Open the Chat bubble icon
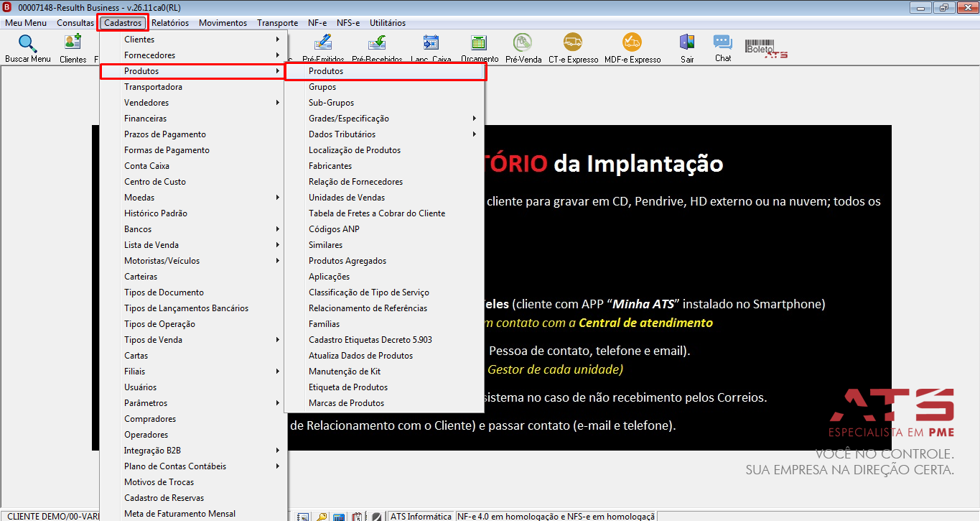The height and width of the screenshot is (521, 980). [723, 42]
